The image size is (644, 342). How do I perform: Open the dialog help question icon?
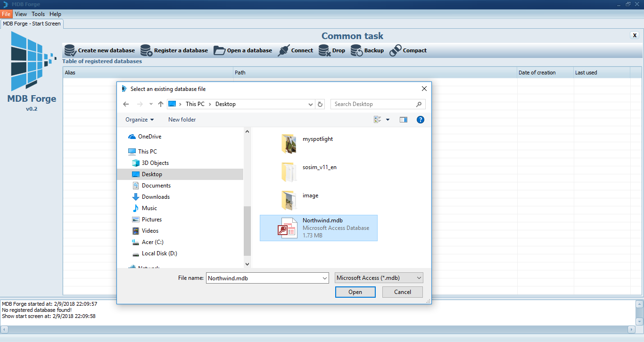tap(421, 120)
